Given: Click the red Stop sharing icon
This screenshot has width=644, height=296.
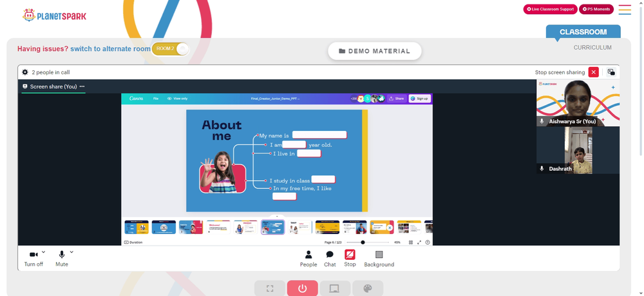Looking at the screenshot, I should [x=350, y=255].
